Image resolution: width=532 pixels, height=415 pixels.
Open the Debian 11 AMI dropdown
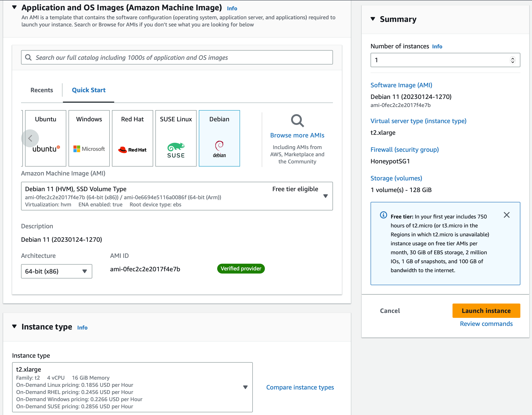[325, 196]
